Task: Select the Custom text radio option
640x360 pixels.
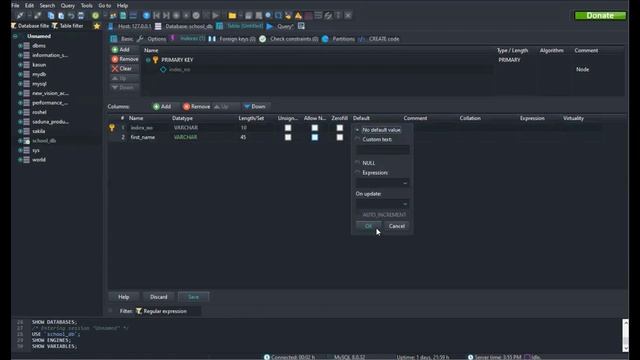Action: click(358, 139)
